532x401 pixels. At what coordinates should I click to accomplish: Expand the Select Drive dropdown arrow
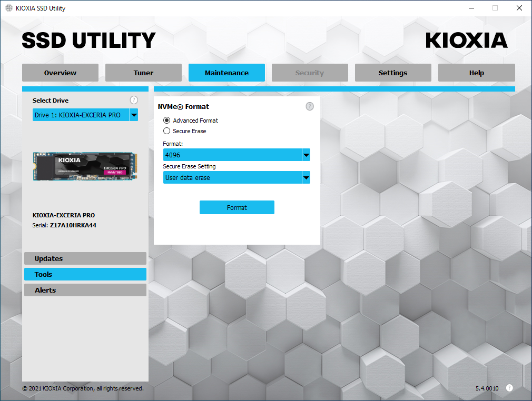[x=134, y=115]
